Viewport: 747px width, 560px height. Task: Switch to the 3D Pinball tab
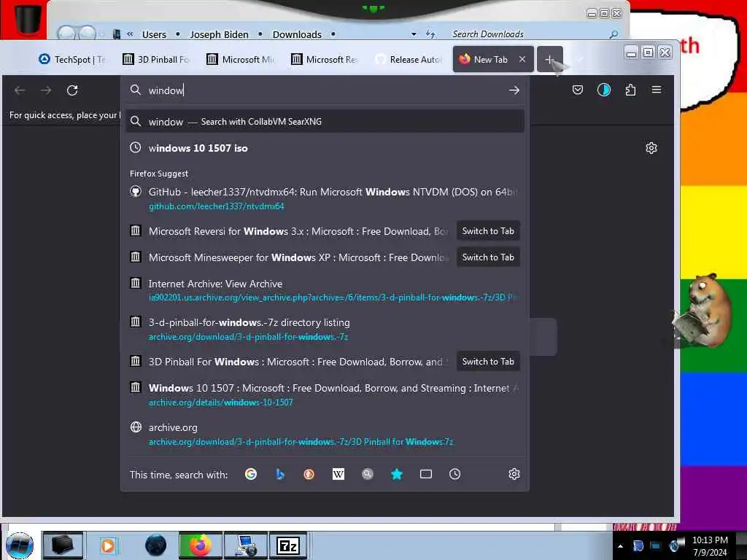coord(156,59)
